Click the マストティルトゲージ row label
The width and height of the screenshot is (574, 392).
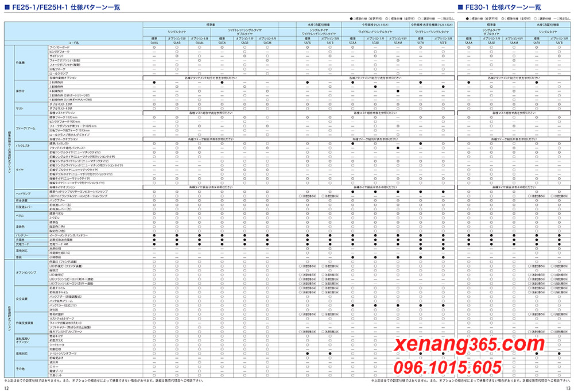coord(62,319)
